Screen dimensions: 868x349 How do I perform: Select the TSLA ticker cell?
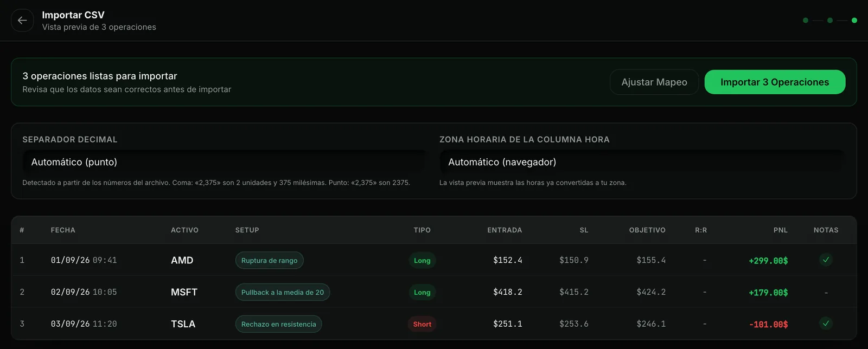tap(183, 324)
